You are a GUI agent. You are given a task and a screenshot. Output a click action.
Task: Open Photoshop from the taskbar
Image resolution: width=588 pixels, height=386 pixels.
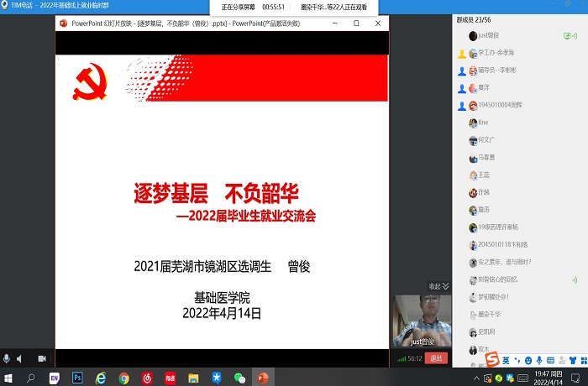[77, 377]
